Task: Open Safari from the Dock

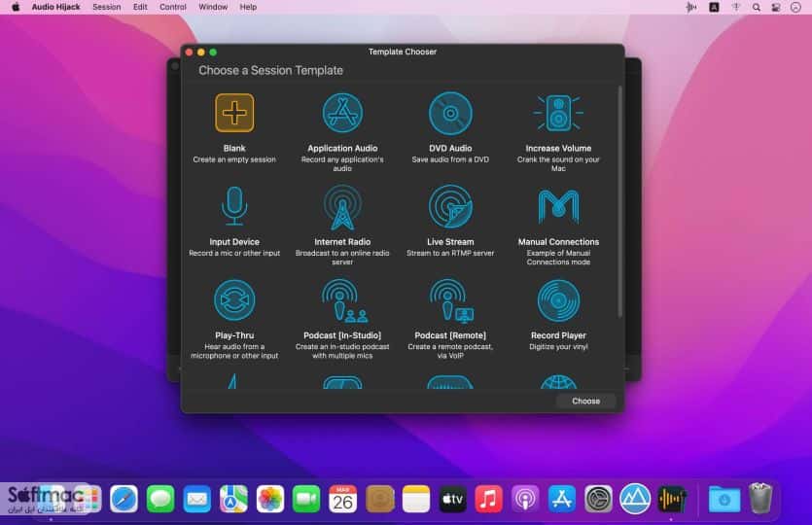Action: coord(124,499)
